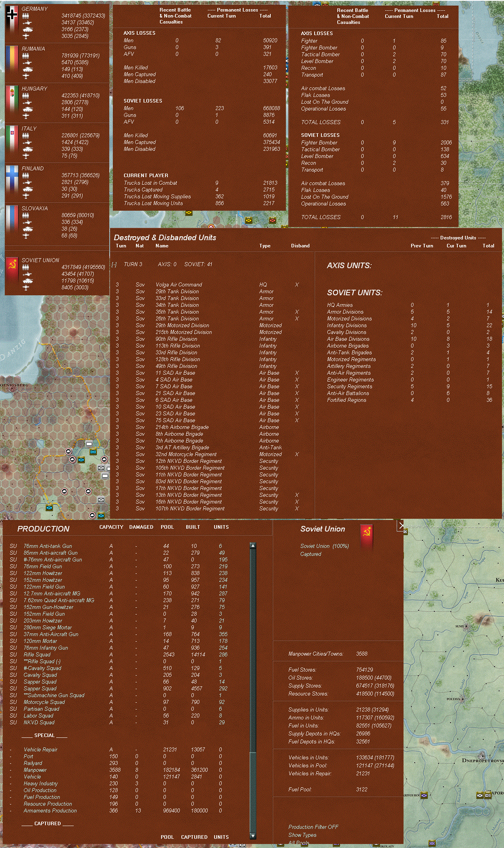Image resolution: width=504 pixels, height=848 pixels.
Task: Click the BUILT column header
Action: [193, 527]
